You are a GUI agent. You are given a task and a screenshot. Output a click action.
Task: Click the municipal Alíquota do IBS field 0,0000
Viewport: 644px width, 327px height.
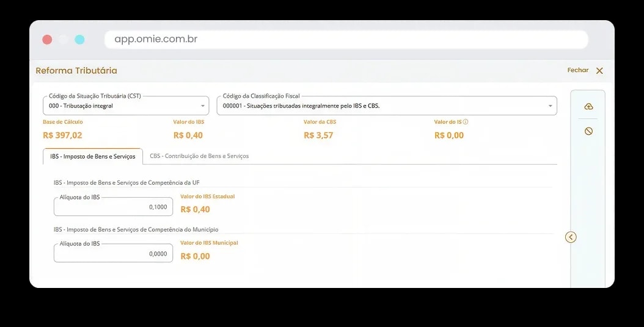pos(114,253)
